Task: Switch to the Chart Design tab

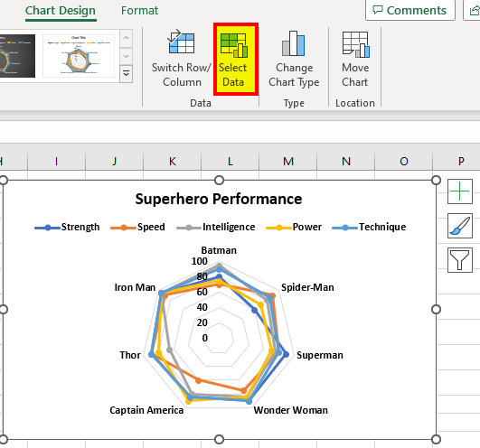Action: [61, 11]
